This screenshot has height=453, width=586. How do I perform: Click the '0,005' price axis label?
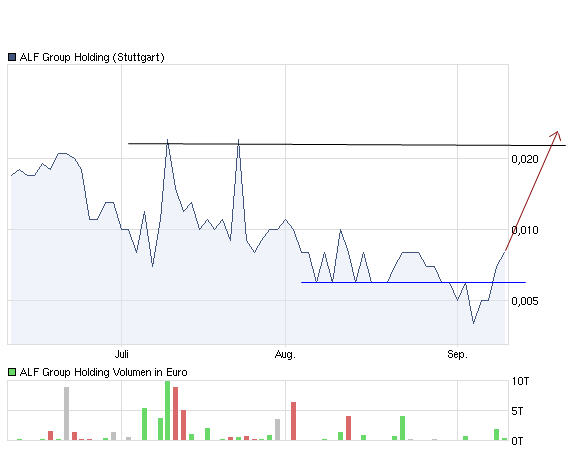pyautogui.click(x=525, y=301)
